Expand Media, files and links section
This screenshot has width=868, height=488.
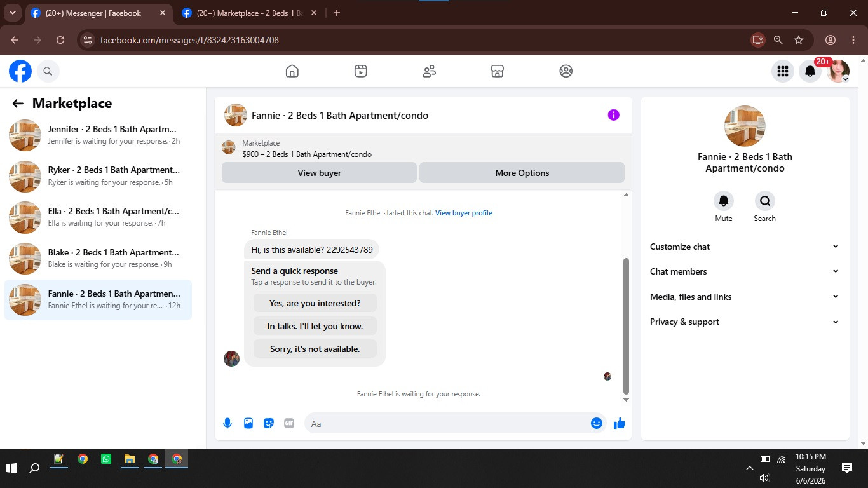tap(745, 297)
